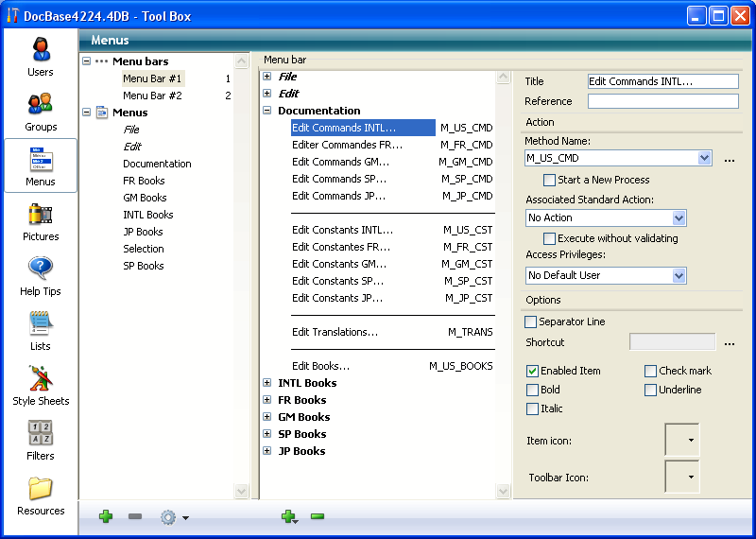Click ellipsis button beside Method Name
Image resolution: width=756 pixels, height=539 pixels.
[x=730, y=161]
